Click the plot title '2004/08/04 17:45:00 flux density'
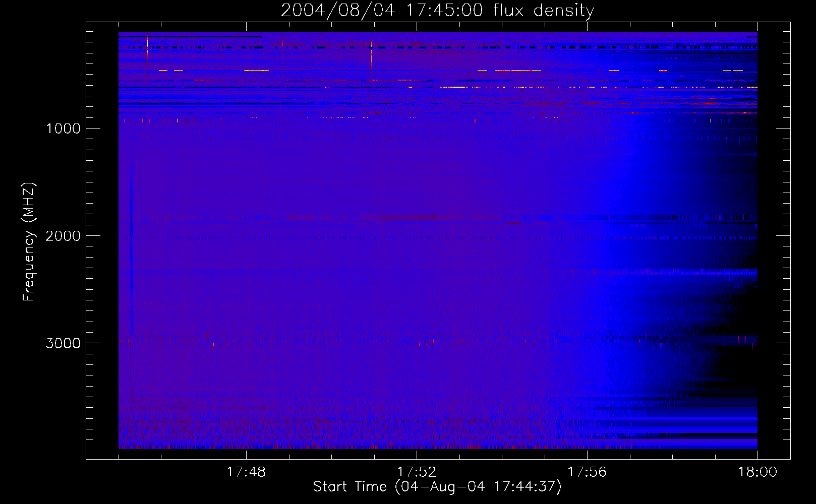This screenshot has height=504, width=816. point(437,11)
